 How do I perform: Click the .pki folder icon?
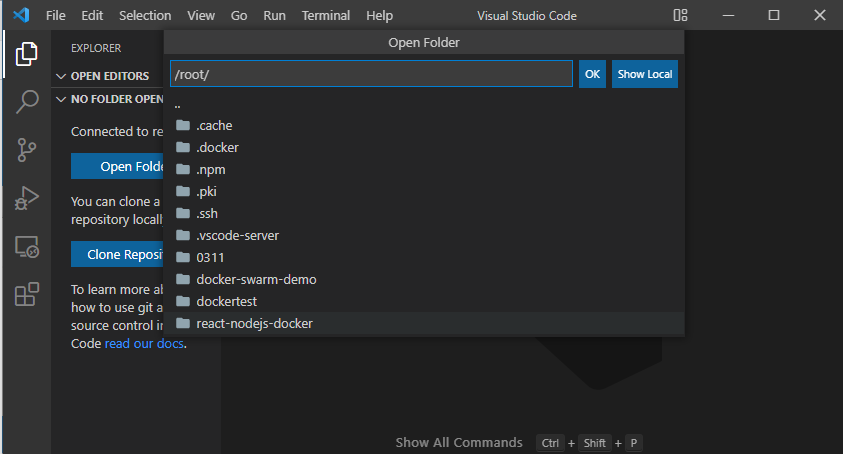(x=183, y=191)
